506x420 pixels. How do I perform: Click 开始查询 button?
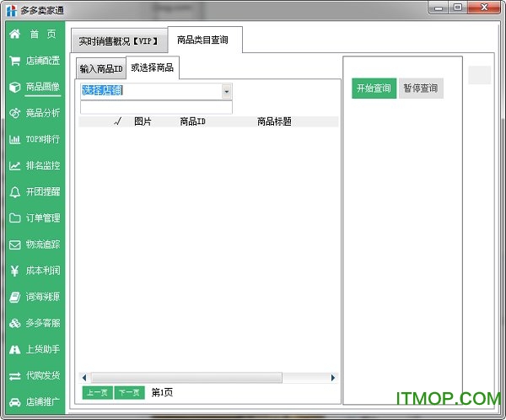pos(374,88)
